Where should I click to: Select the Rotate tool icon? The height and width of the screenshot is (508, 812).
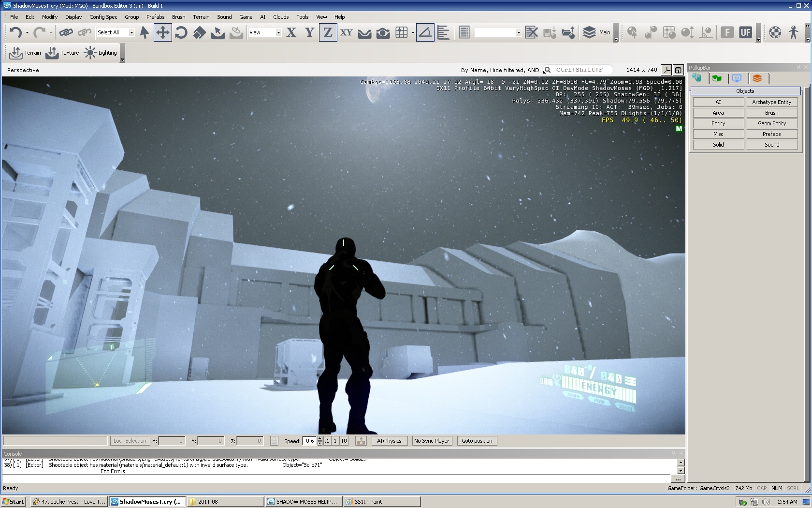coord(181,32)
